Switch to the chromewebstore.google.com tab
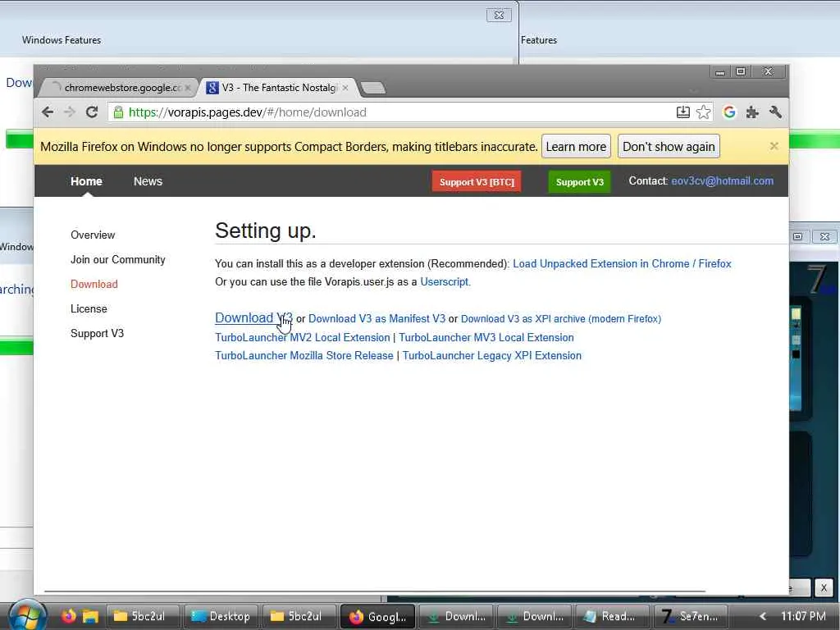 point(116,87)
